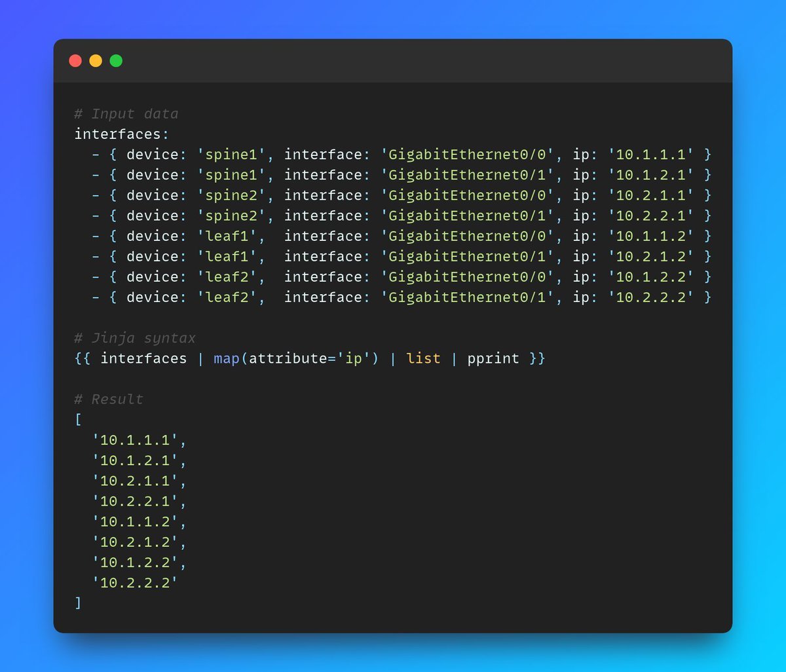Click result entry '10.1.2.1'
This screenshot has height=672, width=786.
[x=135, y=460]
